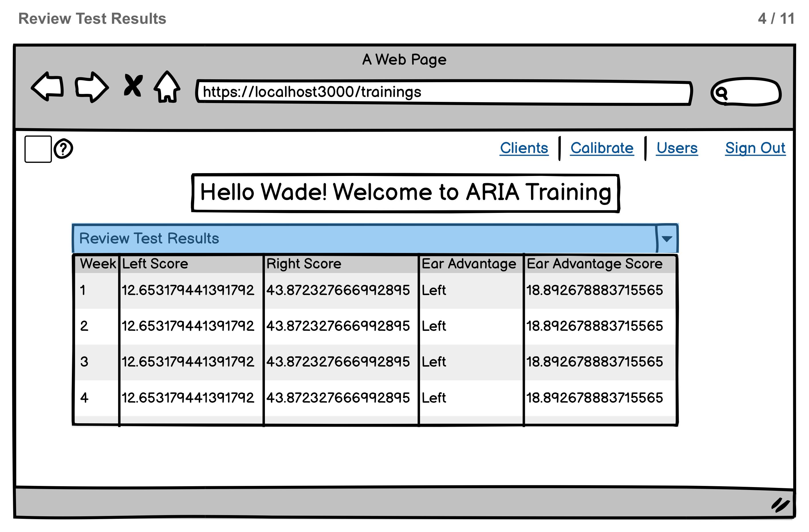Screen dimensions: 809x532
Task: Open the Clients link
Action: pyautogui.click(x=524, y=148)
